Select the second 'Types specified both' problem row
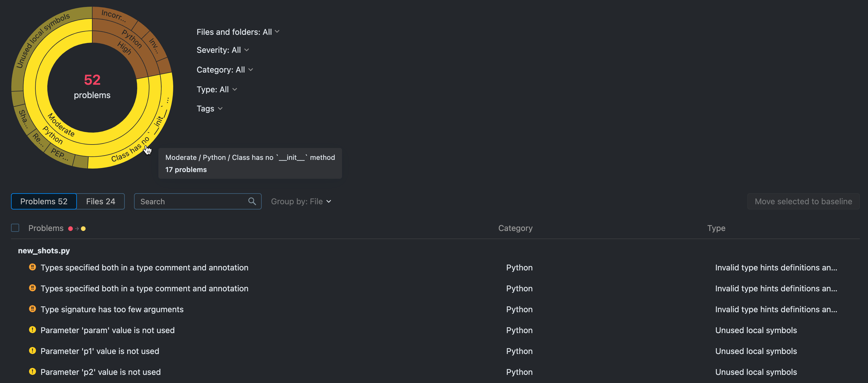The height and width of the screenshot is (383, 868). 144,288
